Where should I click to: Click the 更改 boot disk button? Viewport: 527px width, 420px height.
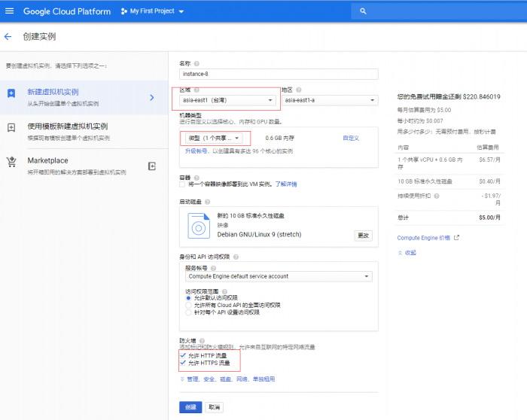pos(363,235)
